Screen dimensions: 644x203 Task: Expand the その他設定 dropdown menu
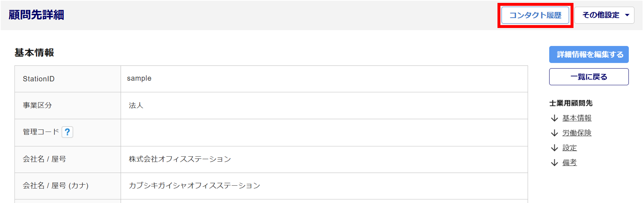click(601, 15)
